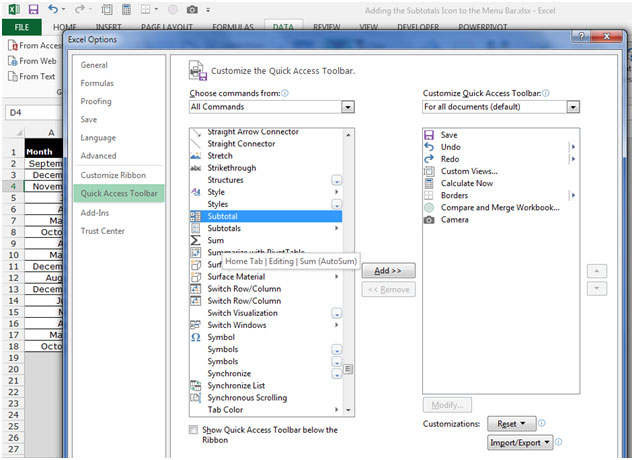
Task: Open the For all documents dropdown
Action: (x=573, y=107)
